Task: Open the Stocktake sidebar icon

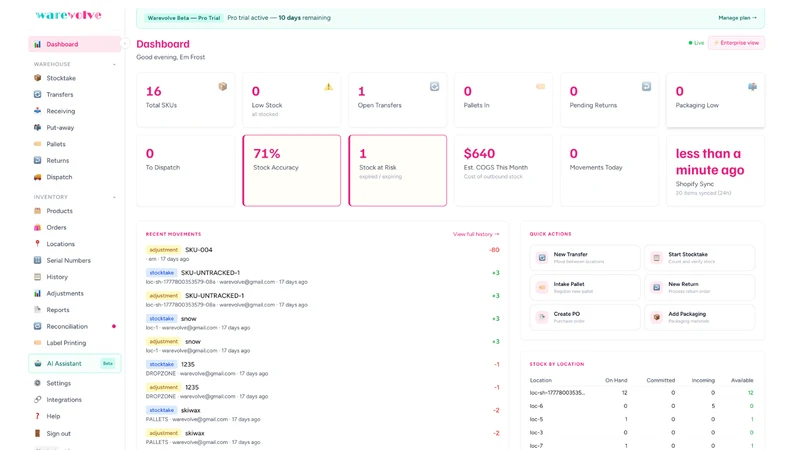Action: (37, 78)
